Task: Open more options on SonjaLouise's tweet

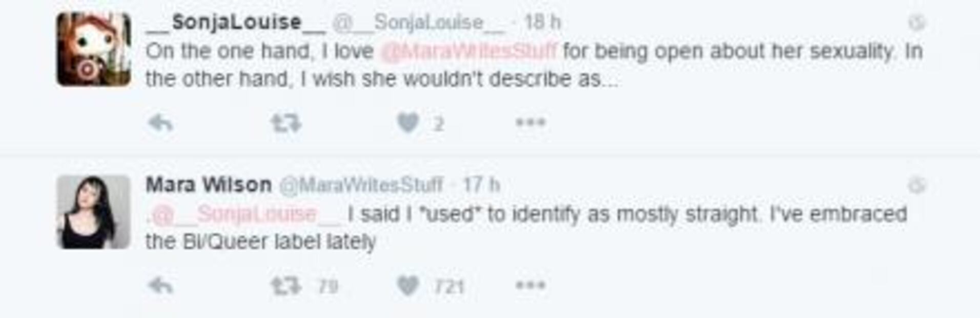Action: (530, 123)
